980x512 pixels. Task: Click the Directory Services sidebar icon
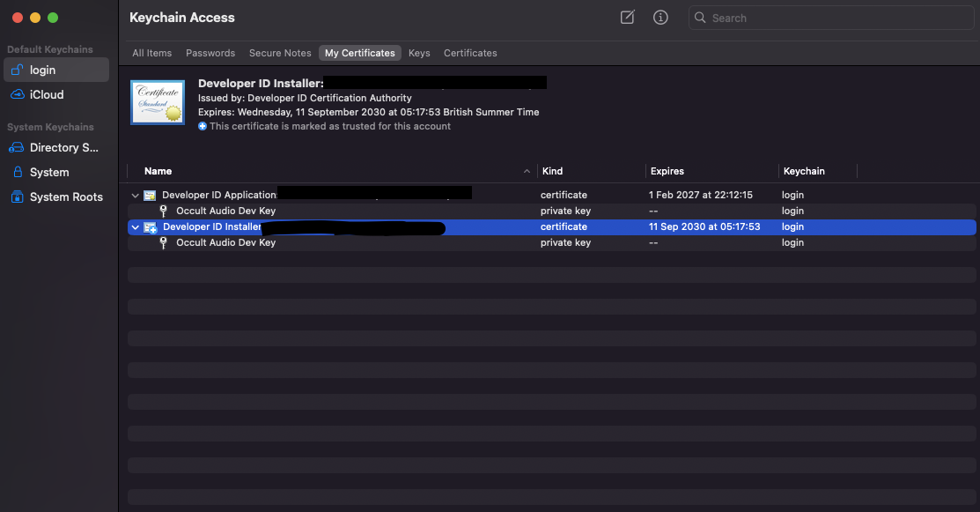[x=16, y=148]
